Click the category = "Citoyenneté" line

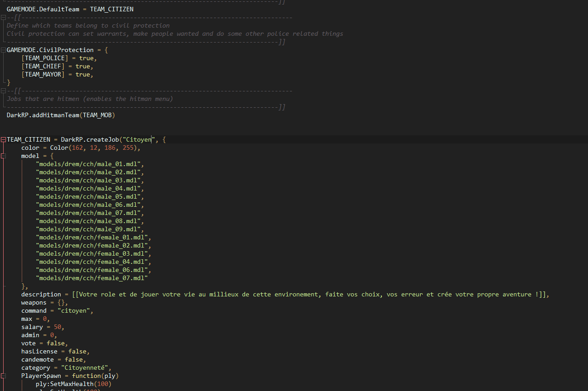(x=66, y=367)
